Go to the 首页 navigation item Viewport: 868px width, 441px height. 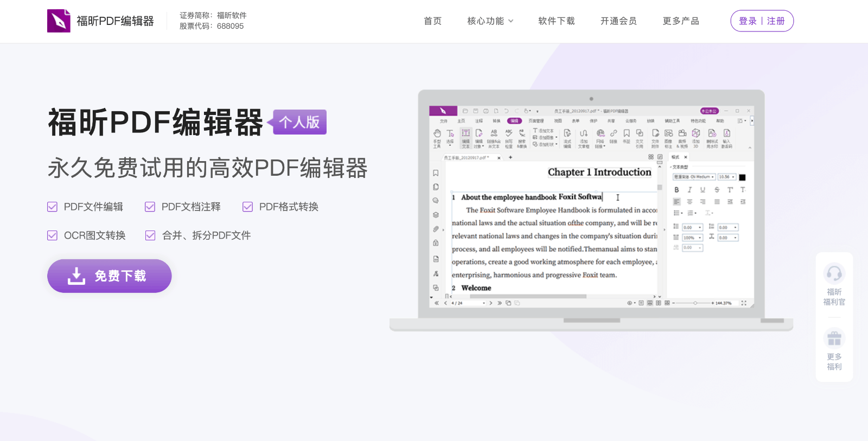tap(433, 21)
